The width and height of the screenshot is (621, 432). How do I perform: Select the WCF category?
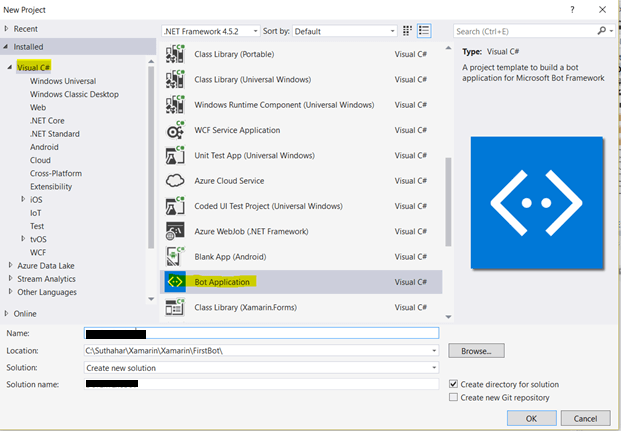click(x=38, y=252)
